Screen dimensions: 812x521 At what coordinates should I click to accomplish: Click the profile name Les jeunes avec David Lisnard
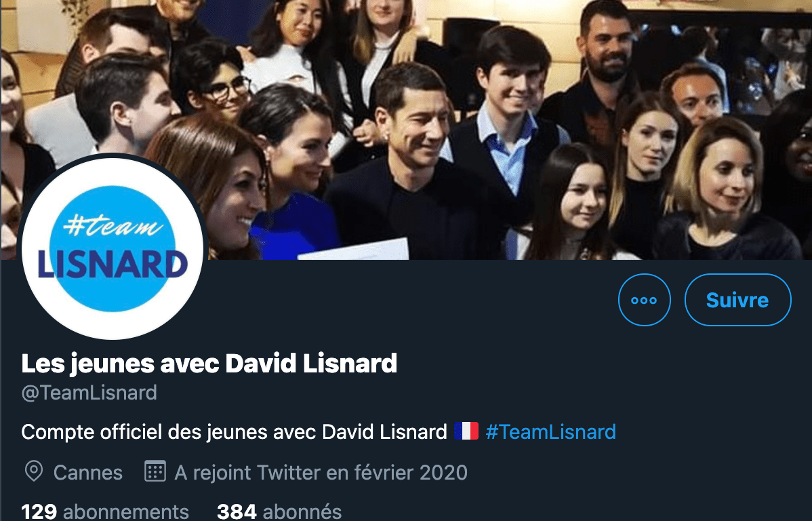click(209, 363)
